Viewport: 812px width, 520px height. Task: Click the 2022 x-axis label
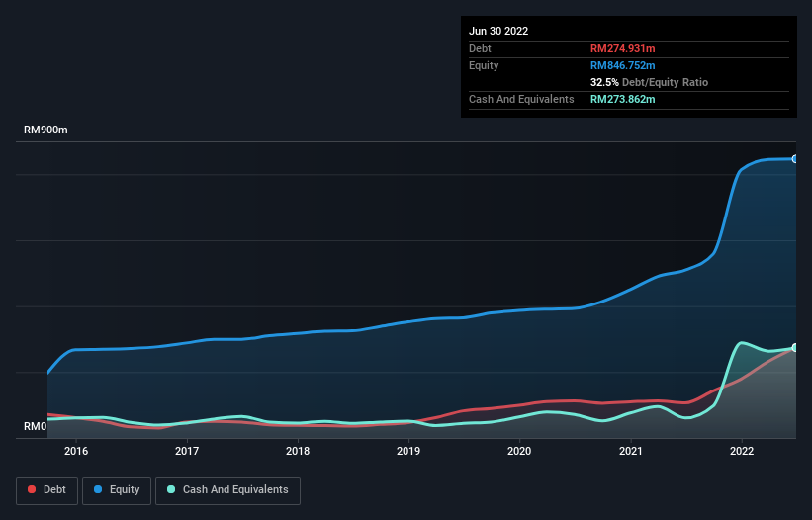click(x=742, y=451)
